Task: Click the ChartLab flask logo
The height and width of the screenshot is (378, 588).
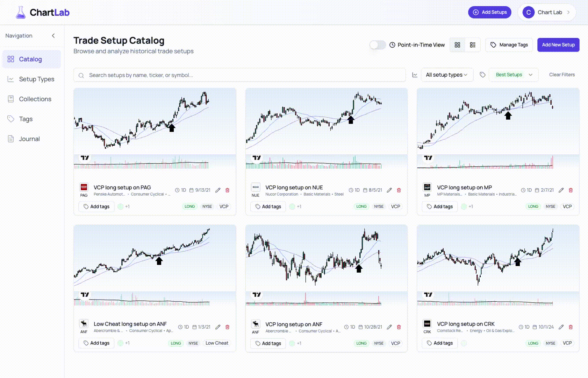Action: pyautogui.click(x=21, y=13)
